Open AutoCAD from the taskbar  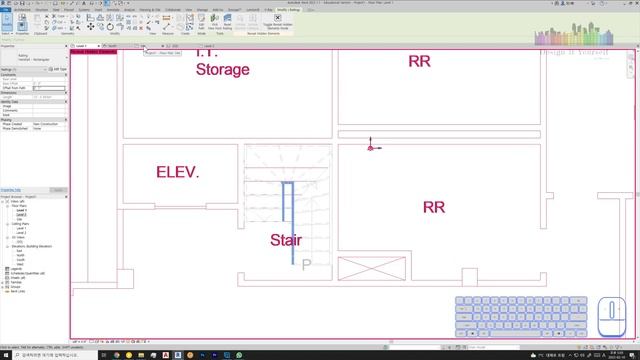pyautogui.click(x=166, y=356)
